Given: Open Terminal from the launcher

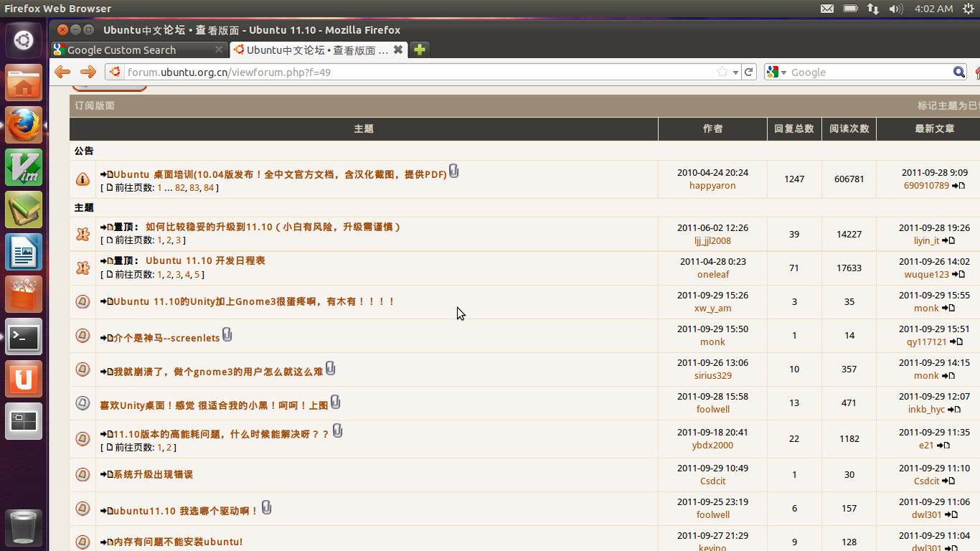Looking at the screenshot, I should (x=24, y=337).
